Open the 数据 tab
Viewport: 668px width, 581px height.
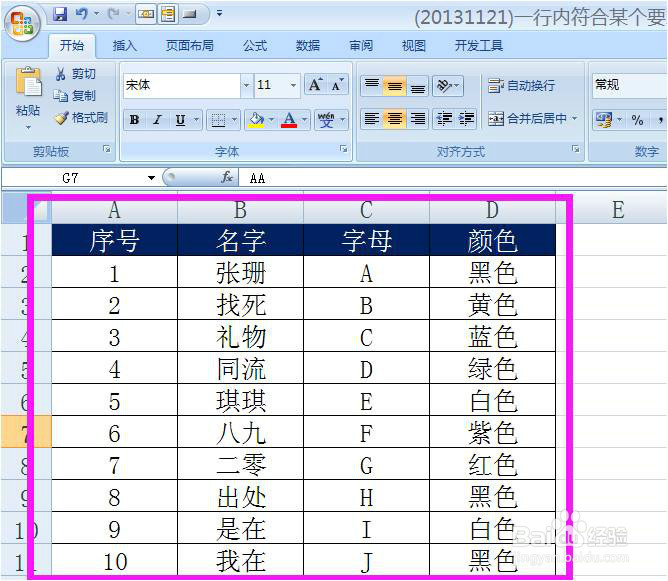(308, 45)
